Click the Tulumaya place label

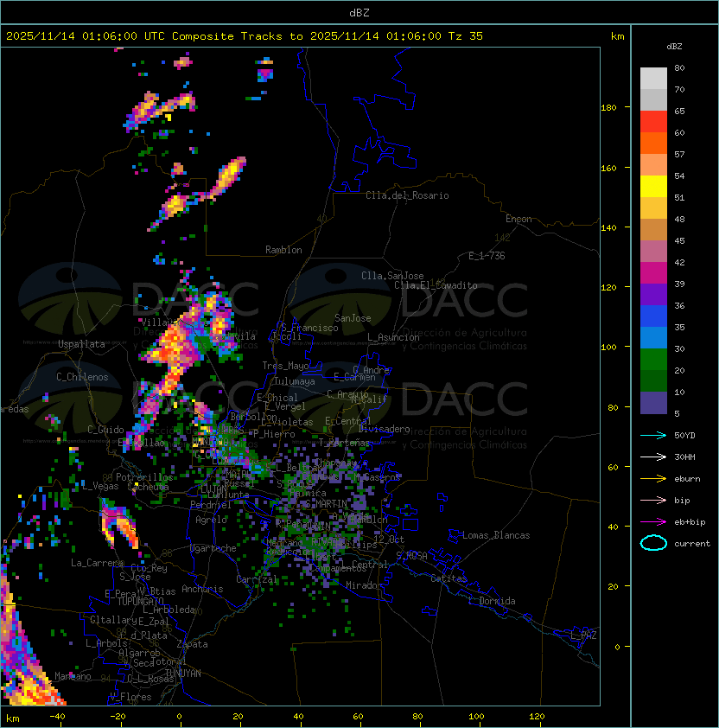click(295, 381)
